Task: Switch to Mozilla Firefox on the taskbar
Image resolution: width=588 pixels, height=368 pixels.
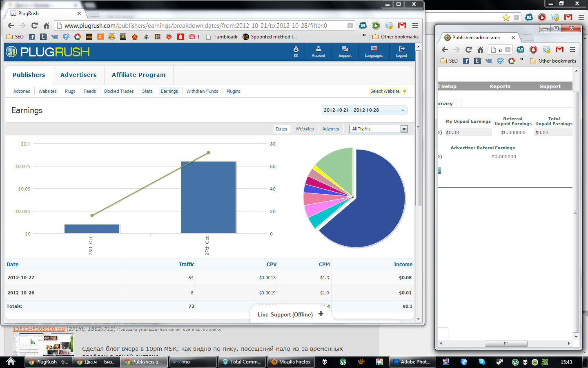Action: (291, 362)
